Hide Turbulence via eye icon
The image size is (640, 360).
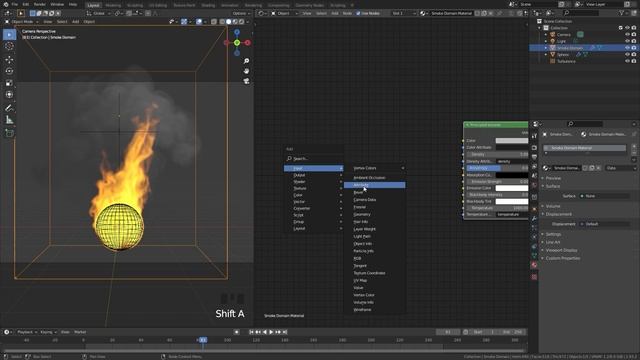coord(627,61)
